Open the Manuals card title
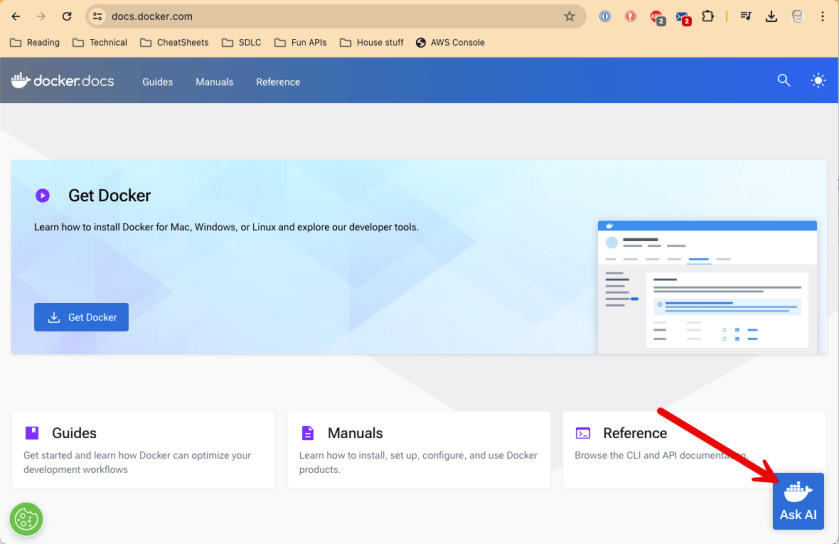The height and width of the screenshot is (544, 839). pos(355,433)
